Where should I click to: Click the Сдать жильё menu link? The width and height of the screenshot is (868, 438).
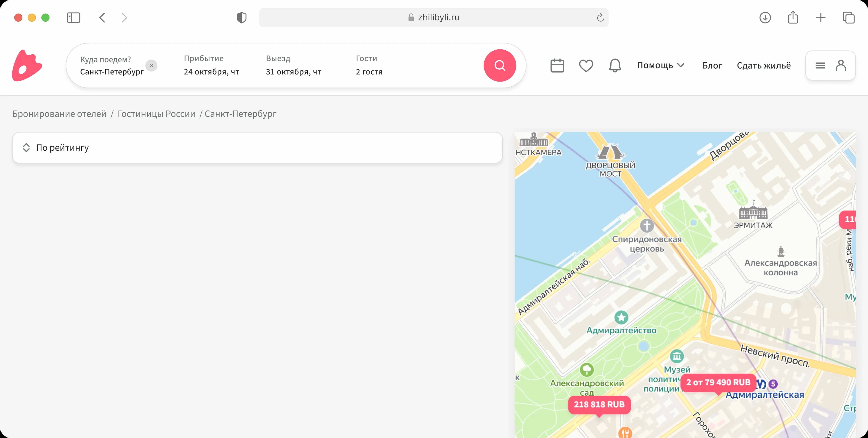764,65
